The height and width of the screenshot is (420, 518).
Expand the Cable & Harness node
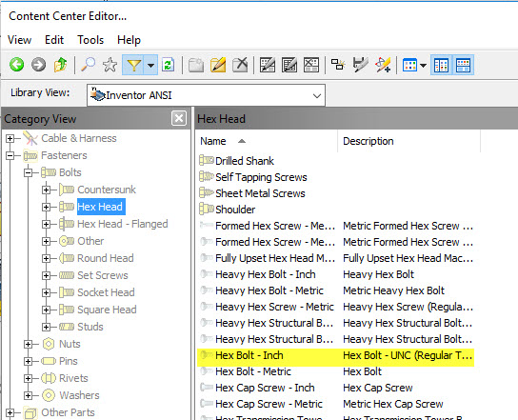click(10, 138)
